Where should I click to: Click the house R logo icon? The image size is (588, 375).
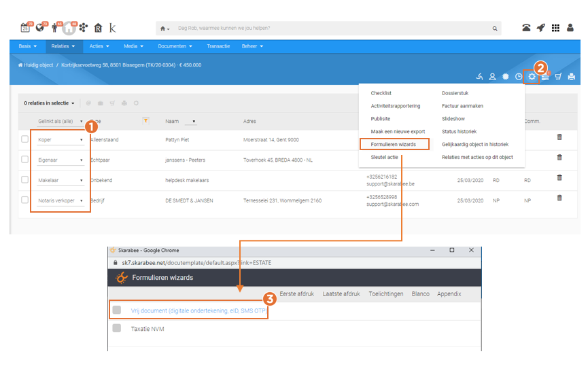coord(99,28)
